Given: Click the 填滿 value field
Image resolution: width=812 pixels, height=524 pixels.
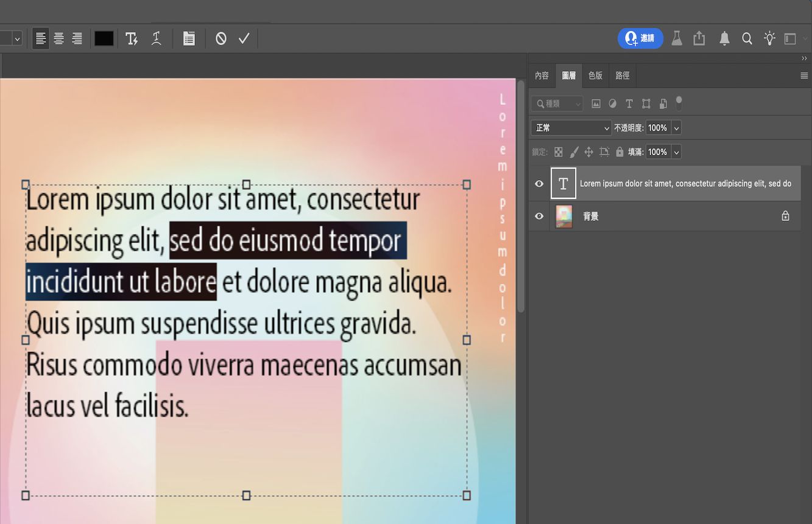Looking at the screenshot, I should click(658, 152).
